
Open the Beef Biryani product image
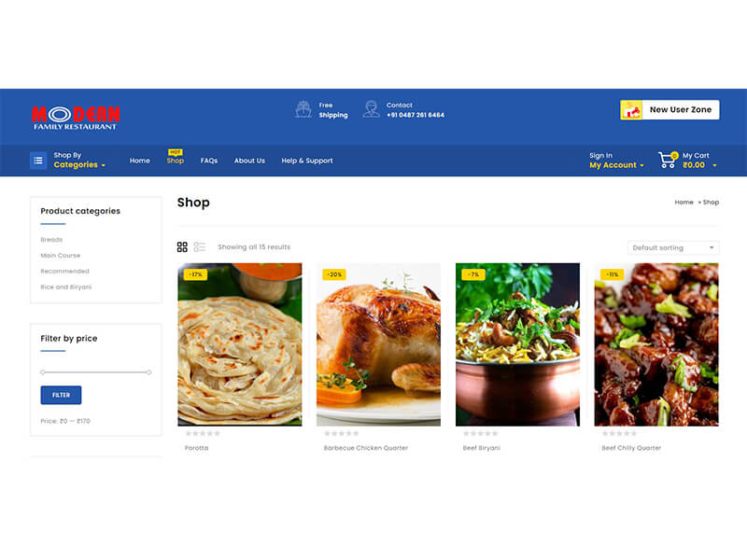(517, 344)
